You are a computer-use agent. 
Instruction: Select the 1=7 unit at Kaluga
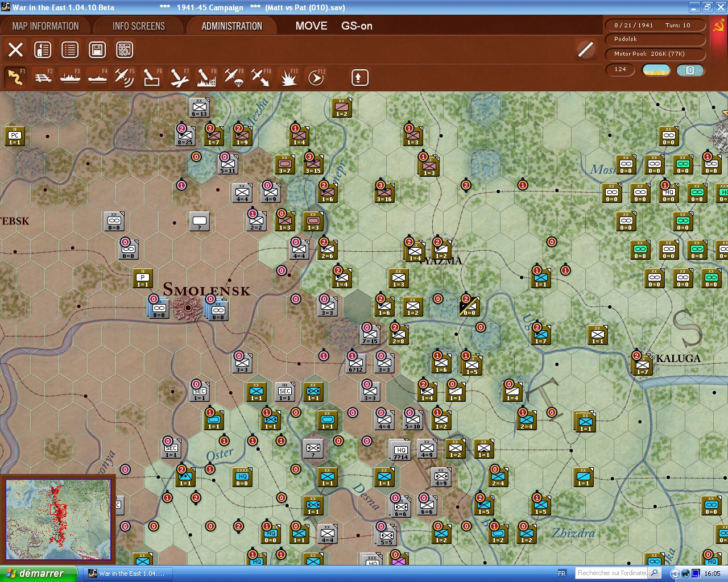(642, 365)
